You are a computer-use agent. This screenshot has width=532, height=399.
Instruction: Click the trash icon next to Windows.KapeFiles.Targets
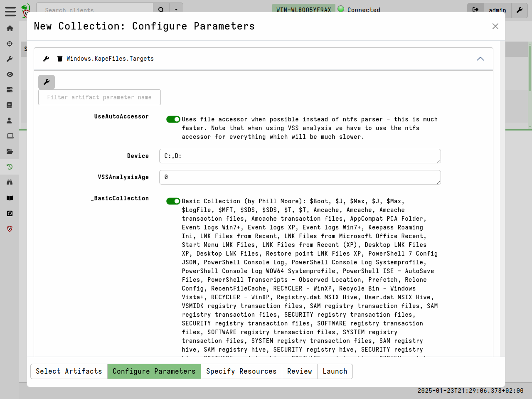pyautogui.click(x=60, y=59)
